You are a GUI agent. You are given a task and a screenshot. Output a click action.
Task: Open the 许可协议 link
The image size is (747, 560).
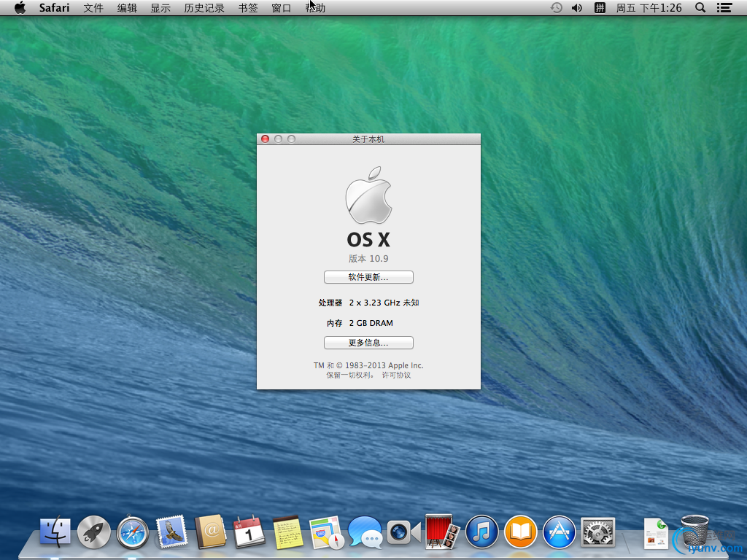pyautogui.click(x=396, y=376)
